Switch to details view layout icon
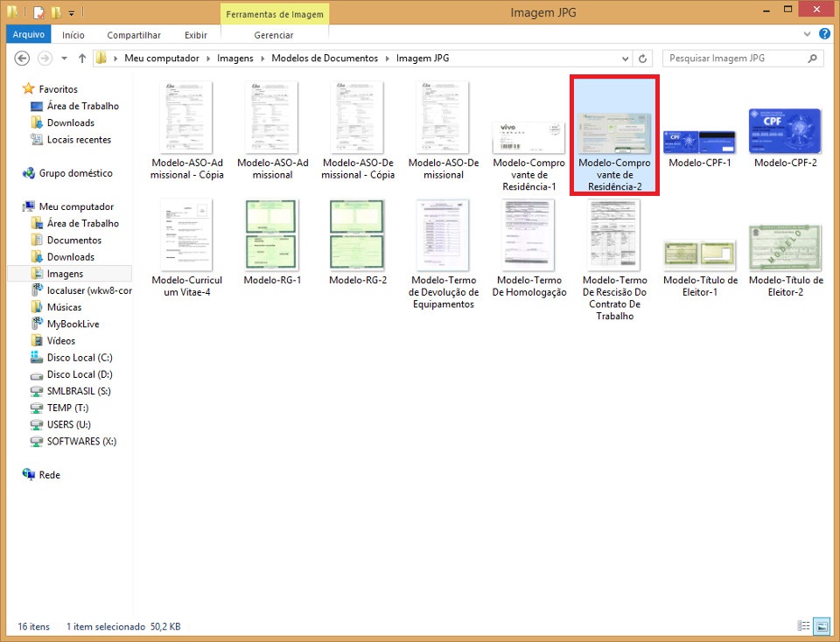The image size is (840, 642). [803, 626]
